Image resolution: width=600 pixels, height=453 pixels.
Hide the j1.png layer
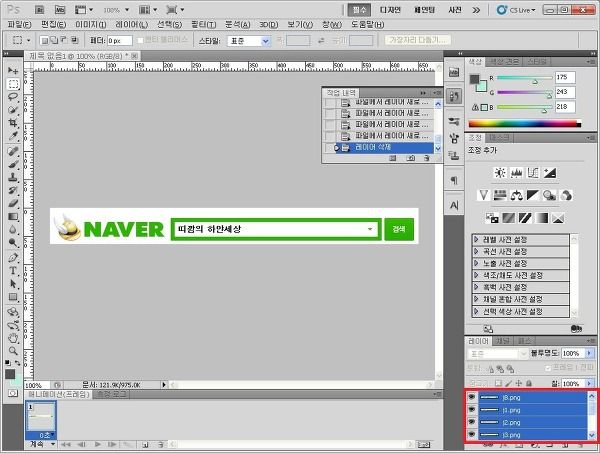click(x=471, y=410)
